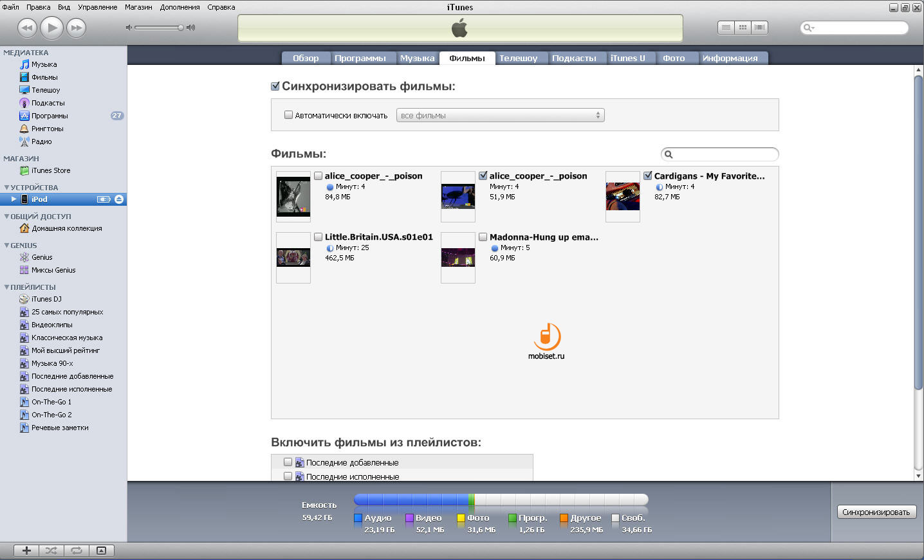Check Madonna-Hung up movie
The height and width of the screenshot is (560, 924).
click(x=483, y=237)
